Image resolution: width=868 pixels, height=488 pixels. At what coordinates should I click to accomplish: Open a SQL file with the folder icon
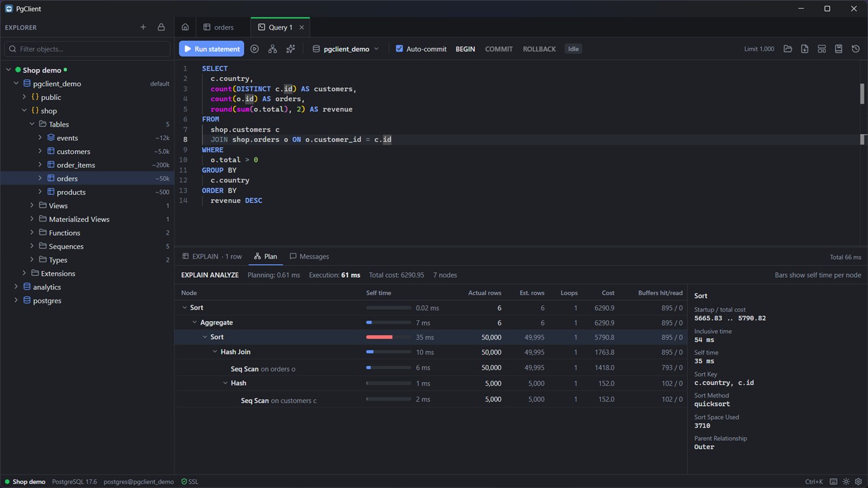tap(788, 49)
